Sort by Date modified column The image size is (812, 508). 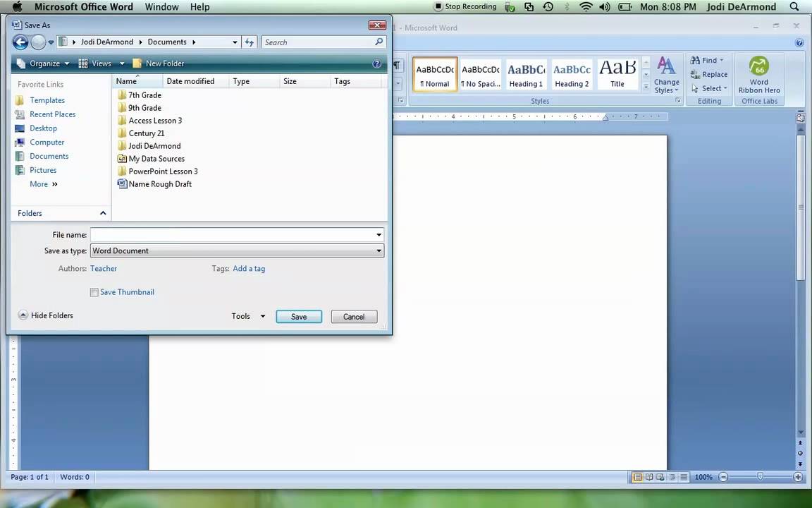[196, 81]
